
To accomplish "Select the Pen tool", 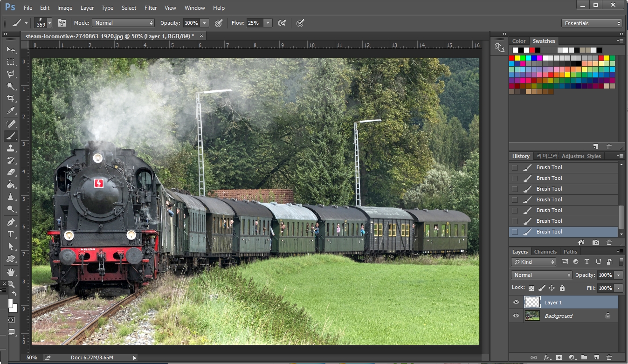I will click(11, 222).
